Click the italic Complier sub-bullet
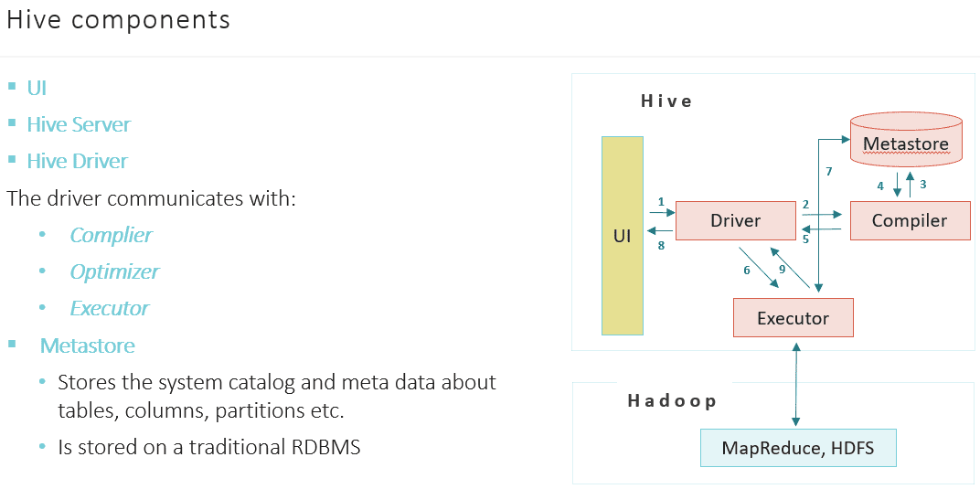 pyautogui.click(x=111, y=235)
